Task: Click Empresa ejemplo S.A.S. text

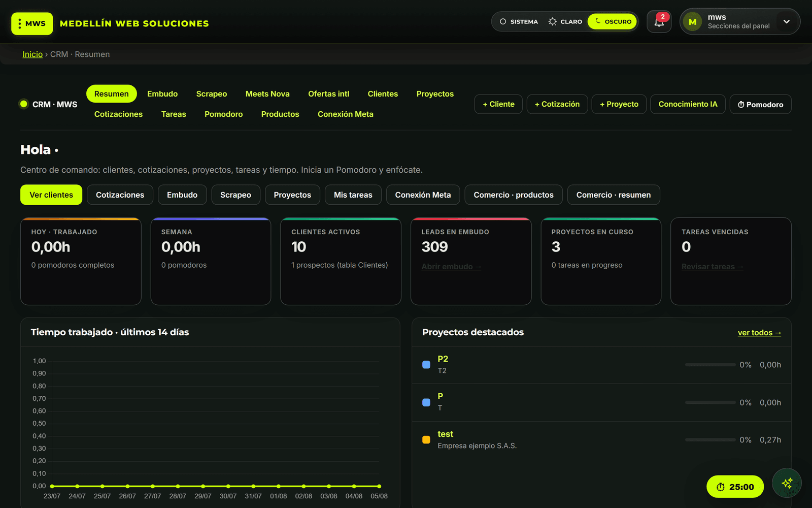Action: 477,446
